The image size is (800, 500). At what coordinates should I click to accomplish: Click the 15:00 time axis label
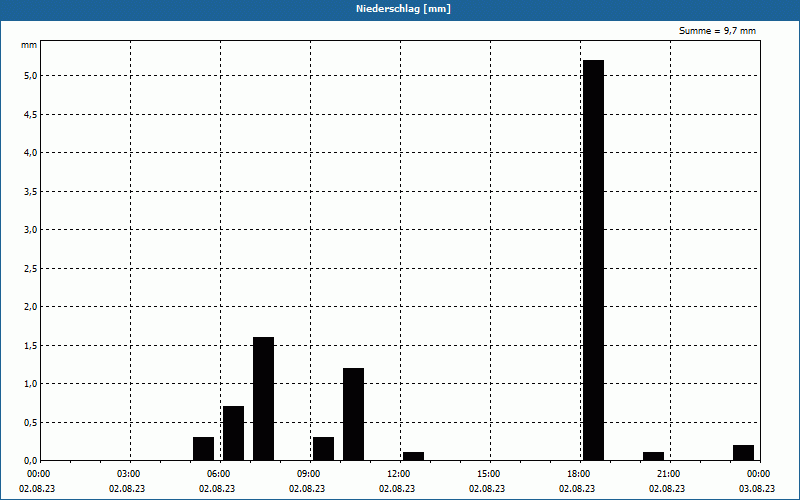click(x=489, y=474)
